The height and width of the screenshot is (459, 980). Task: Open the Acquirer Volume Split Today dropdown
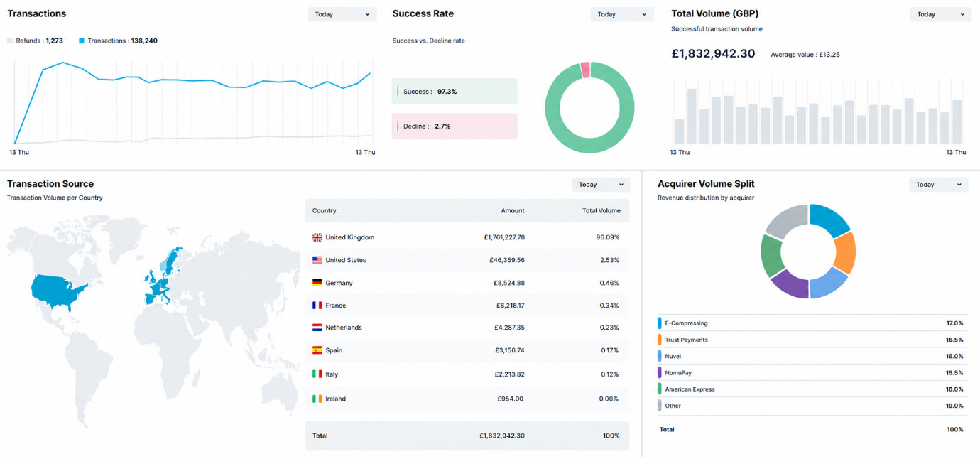click(x=939, y=185)
